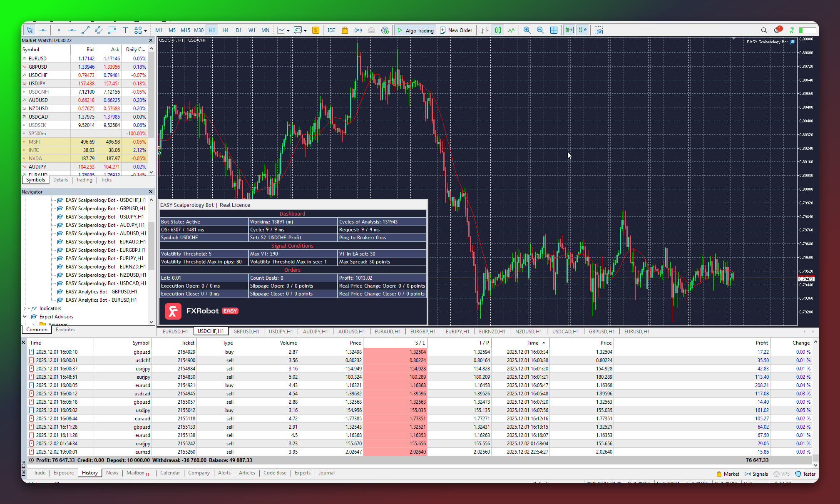Switch to the Journal tab

coord(326,473)
